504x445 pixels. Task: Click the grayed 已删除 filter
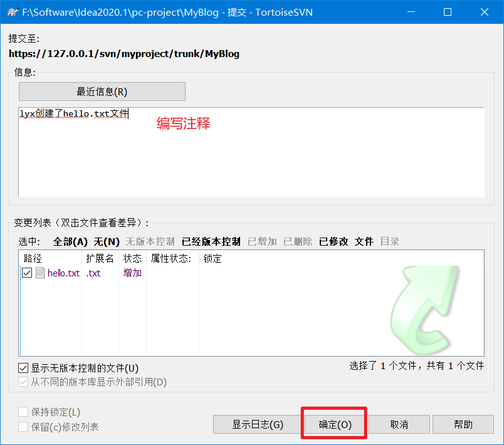(298, 241)
